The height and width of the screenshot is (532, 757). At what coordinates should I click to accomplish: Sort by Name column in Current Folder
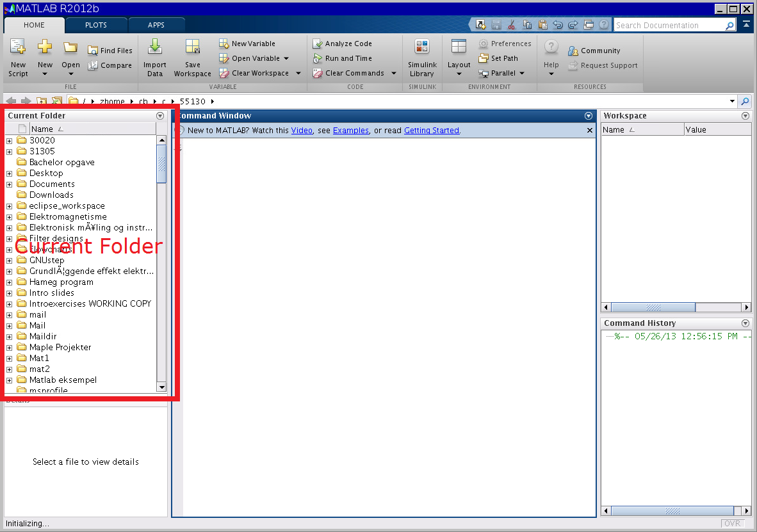click(x=93, y=129)
